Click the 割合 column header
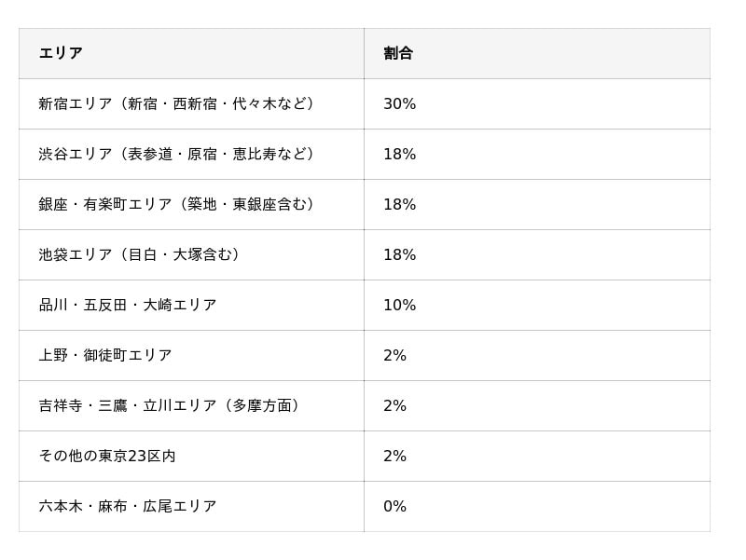The width and height of the screenshot is (746, 560). tap(398, 54)
